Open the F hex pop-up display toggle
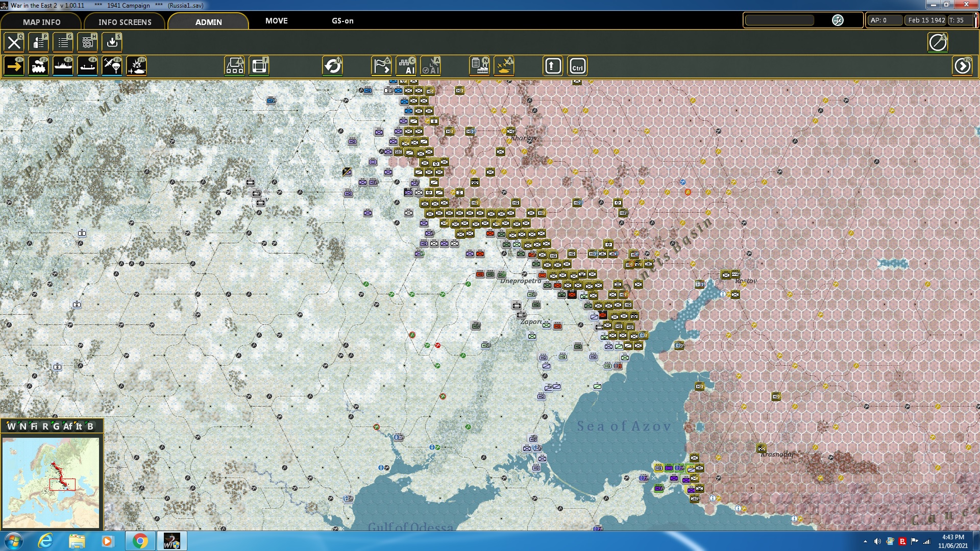The height and width of the screenshot is (551, 980). point(259,65)
